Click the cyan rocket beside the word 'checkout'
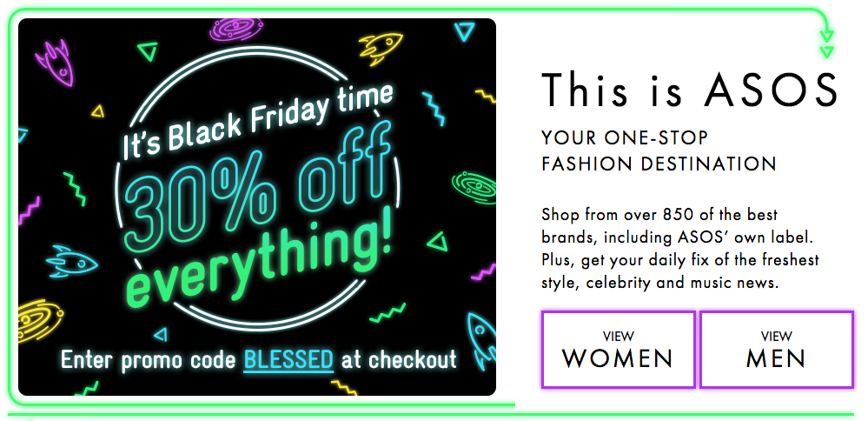This screenshot has width=868, height=421. [x=481, y=339]
